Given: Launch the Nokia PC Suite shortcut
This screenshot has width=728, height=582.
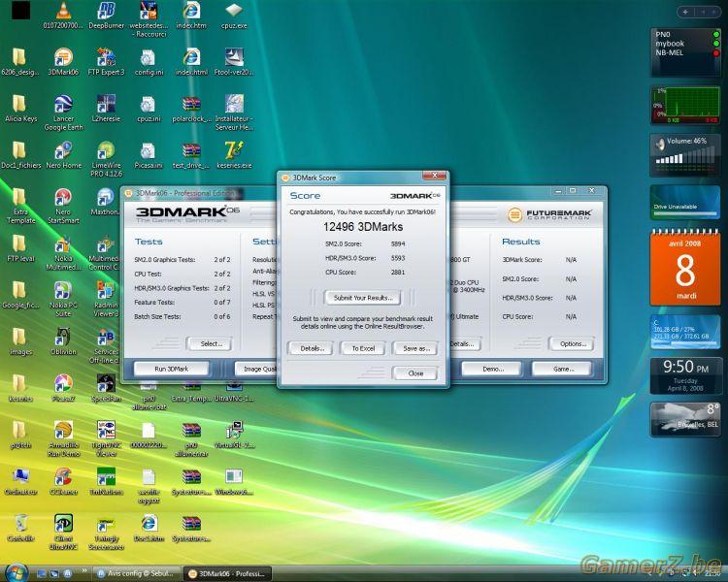Looking at the screenshot, I should click(x=63, y=300).
